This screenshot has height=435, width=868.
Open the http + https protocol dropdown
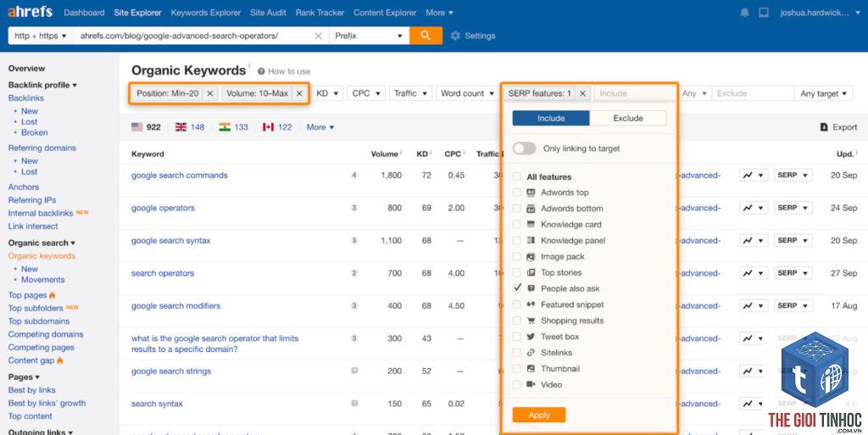41,36
